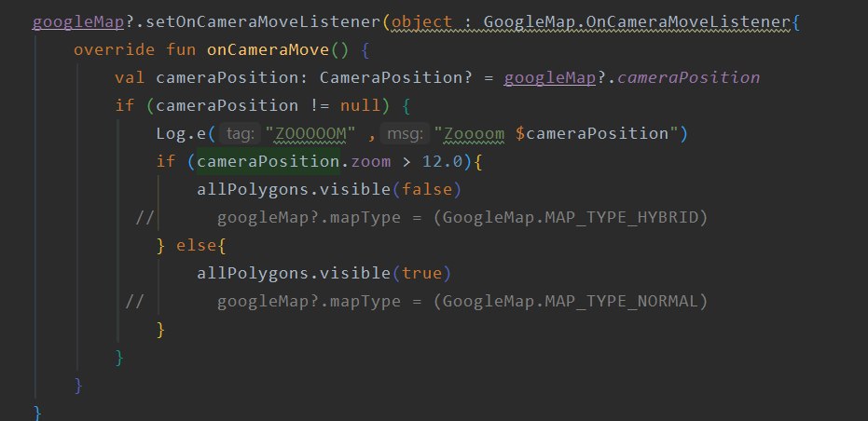Screen dimensions: 868x421
Task: Click italic cameraPosition property after googleMap?.
Action: click(689, 77)
